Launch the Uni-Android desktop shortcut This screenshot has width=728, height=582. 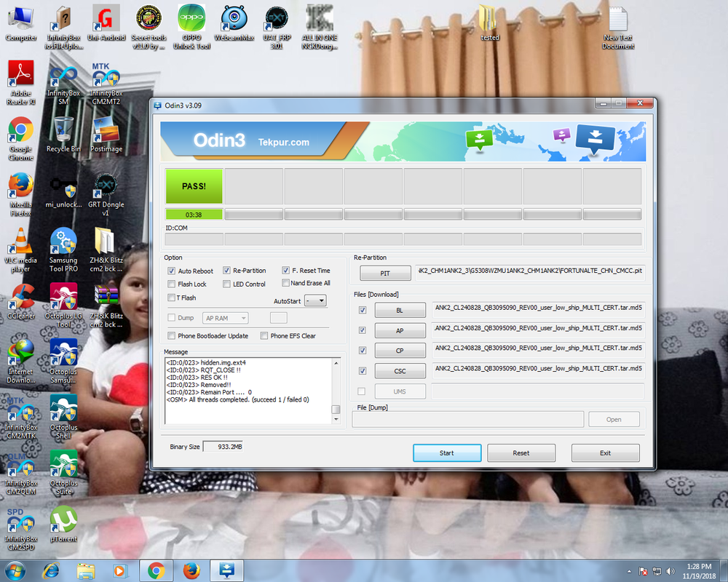(x=106, y=24)
